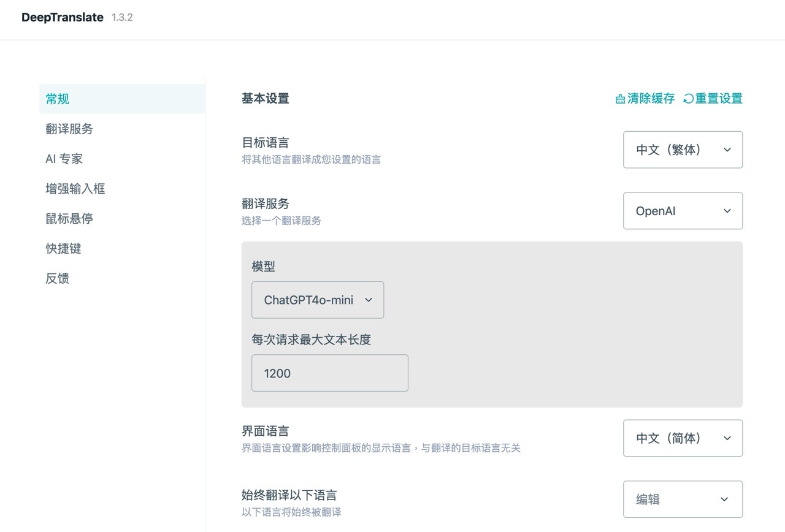Click the 模型 label
The image size is (785, 532).
[263, 267]
